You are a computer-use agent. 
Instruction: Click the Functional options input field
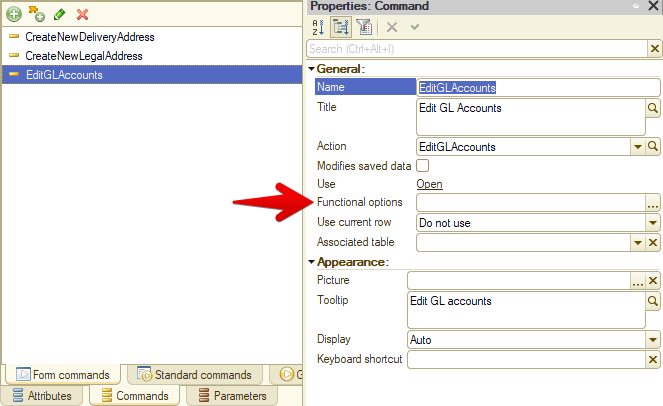click(x=531, y=203)
